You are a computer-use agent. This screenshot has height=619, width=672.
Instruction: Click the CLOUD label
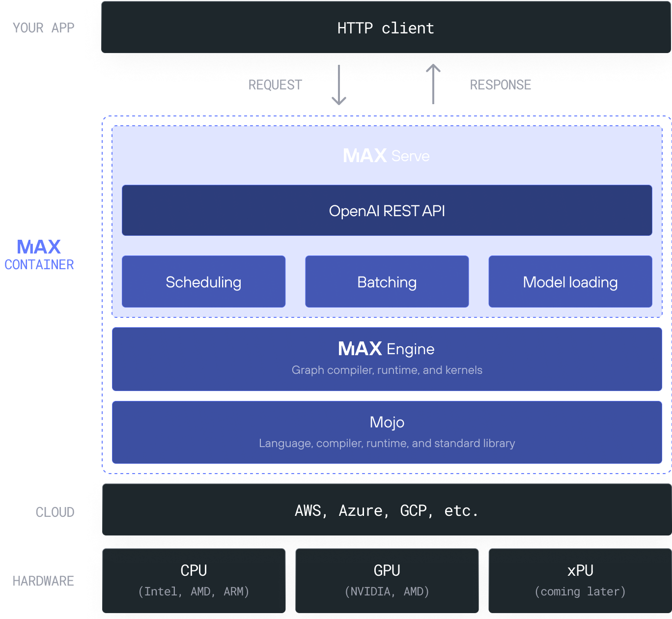point(55,512)
